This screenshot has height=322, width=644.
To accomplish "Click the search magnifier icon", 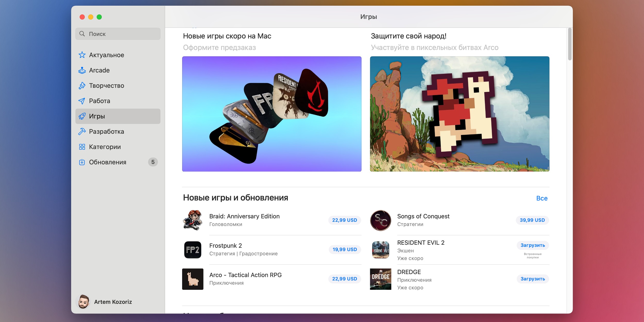I will [x=82, y=34].
